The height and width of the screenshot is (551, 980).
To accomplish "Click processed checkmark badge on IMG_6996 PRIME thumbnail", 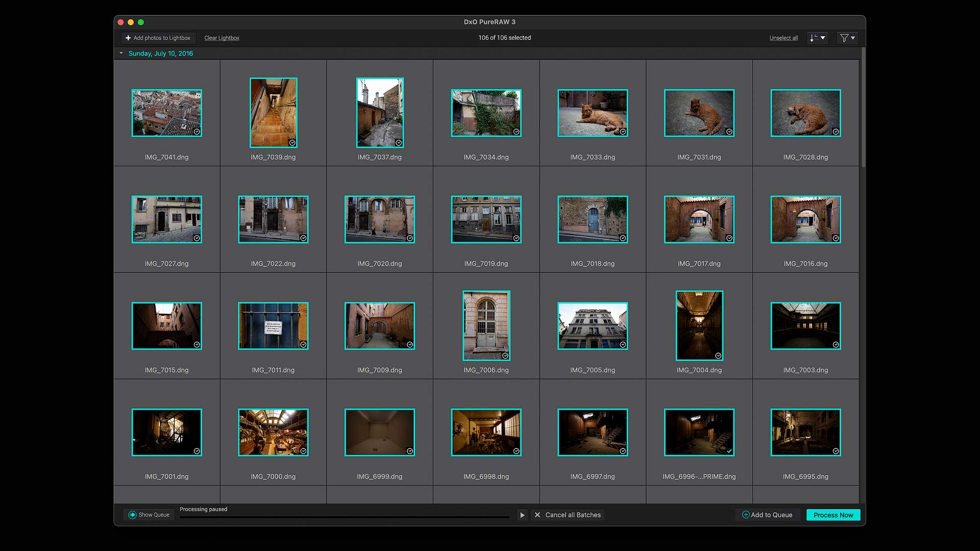I will (729, 451).
